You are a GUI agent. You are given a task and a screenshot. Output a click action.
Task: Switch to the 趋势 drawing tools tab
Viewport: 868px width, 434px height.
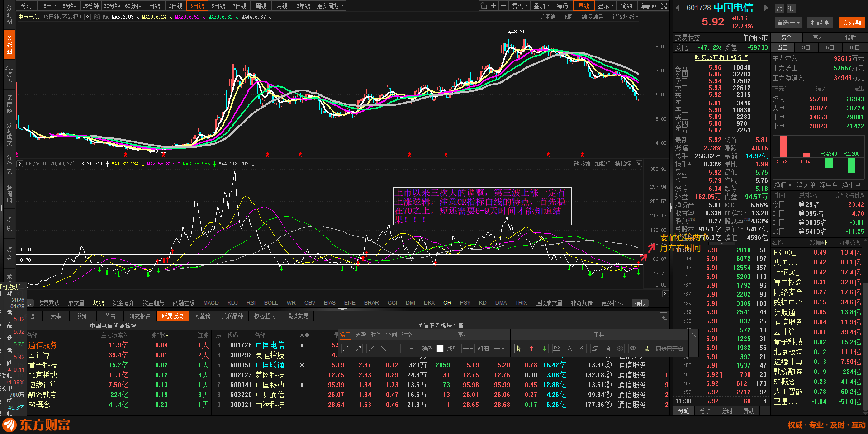pos(360,335)
